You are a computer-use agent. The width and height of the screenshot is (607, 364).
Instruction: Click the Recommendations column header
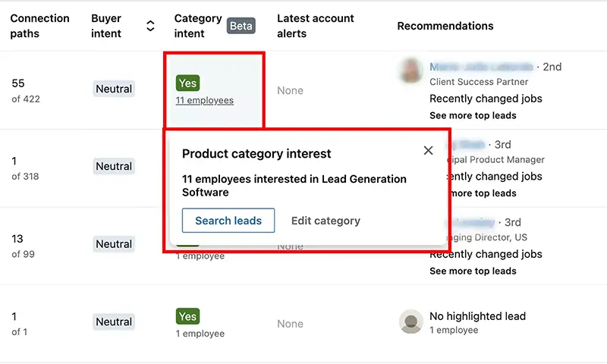point(445,26)
